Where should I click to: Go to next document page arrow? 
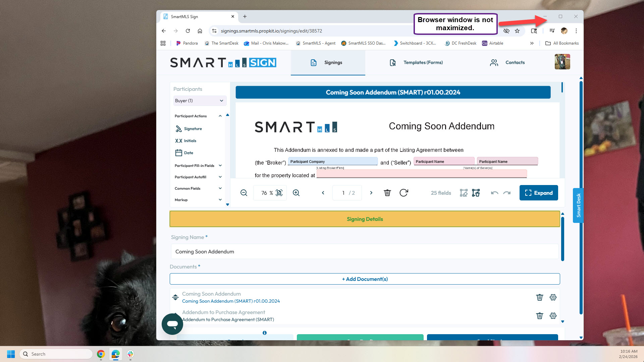(371, 193)
